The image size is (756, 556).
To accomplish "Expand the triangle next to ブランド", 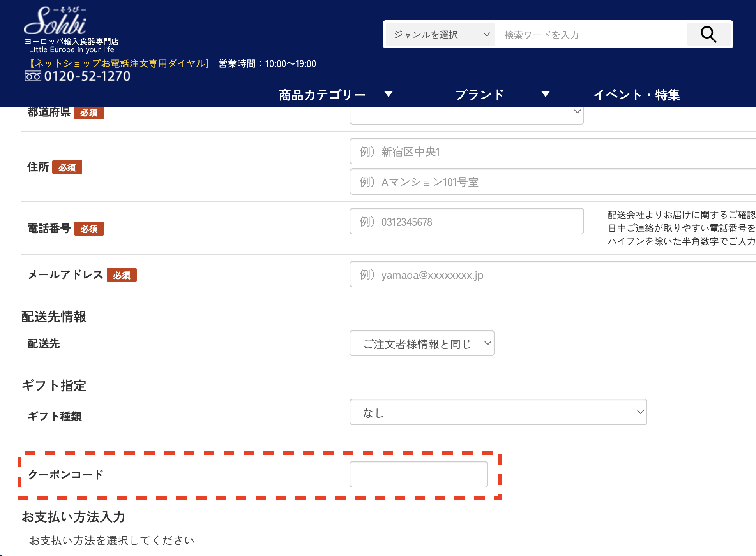I will click(546, 93).
